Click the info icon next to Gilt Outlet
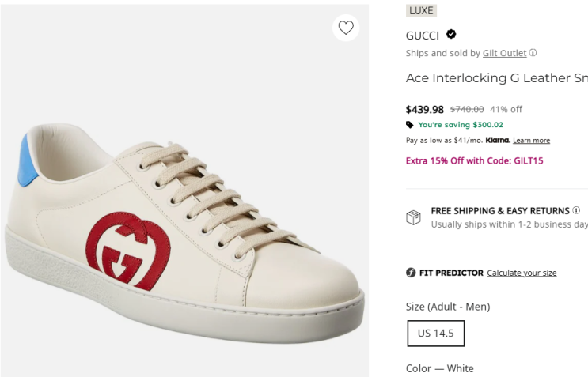This screenshot has height=377, width=588. point(533,53)
